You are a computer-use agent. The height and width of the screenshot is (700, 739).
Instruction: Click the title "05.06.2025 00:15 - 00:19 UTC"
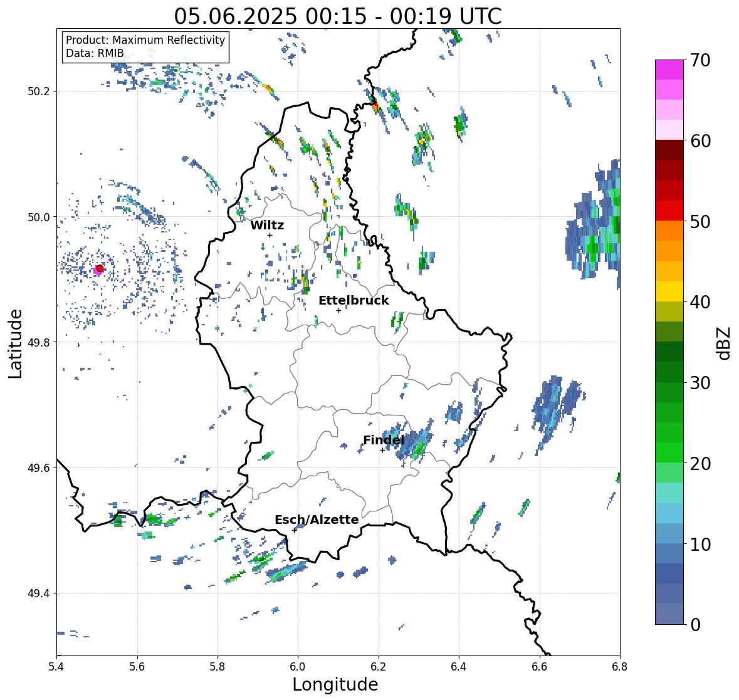pos(338,16)
